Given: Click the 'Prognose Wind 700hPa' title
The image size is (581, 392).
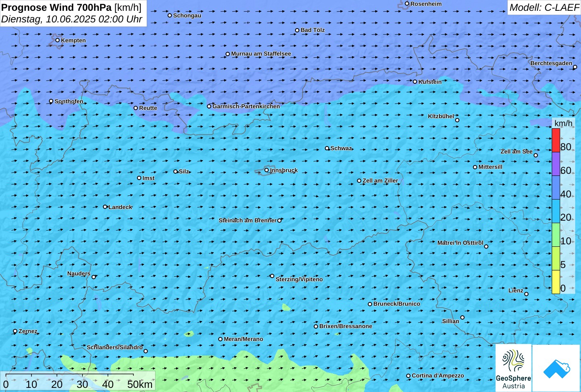Looking at the screenshot, I should pyautogui.click(x=56, y=7).
